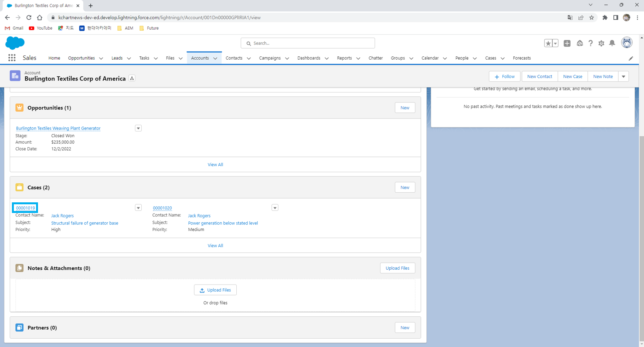Reload the page in Chrome

pos(29,17)
